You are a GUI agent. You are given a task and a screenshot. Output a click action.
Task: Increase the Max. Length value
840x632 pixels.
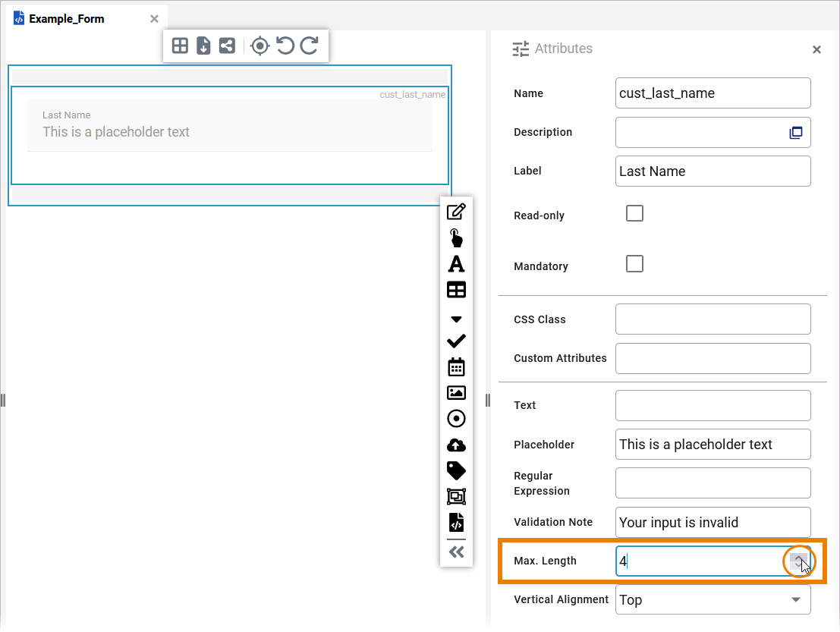[798, 558]
